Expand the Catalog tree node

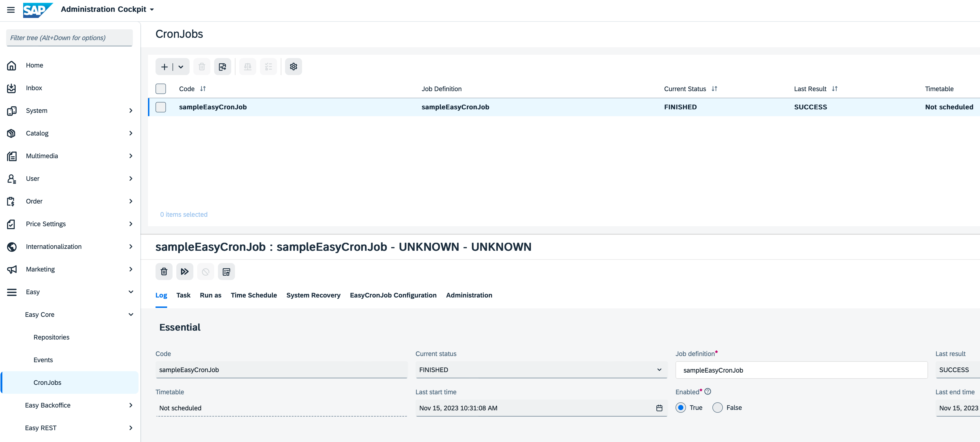coord(130,133)
